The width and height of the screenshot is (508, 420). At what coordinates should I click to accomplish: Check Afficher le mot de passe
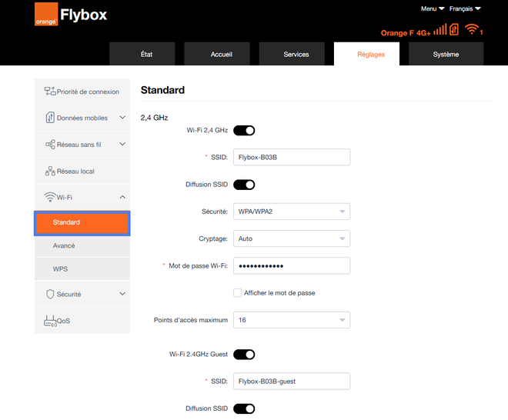(x=238, y=293)
